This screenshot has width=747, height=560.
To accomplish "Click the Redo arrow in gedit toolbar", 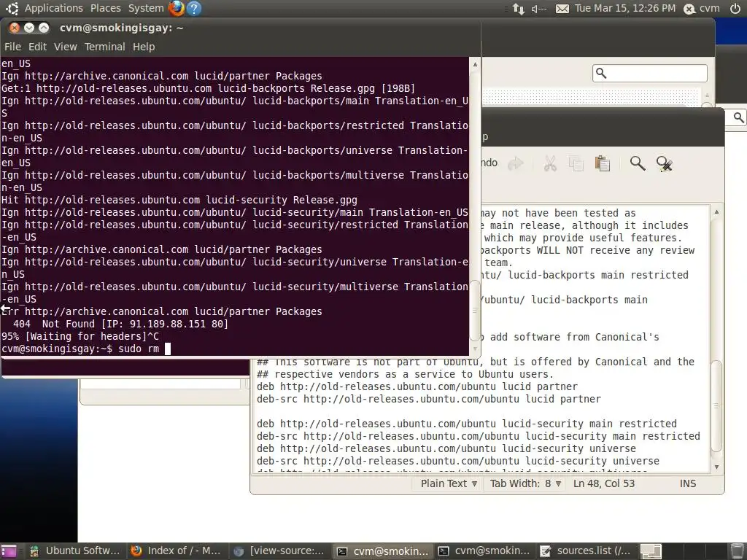I will click(x=516, y=163).
